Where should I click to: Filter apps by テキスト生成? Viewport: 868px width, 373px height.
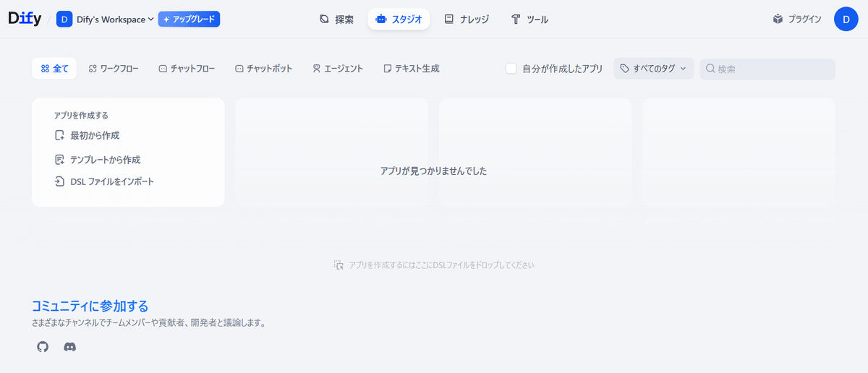[x=411, y=69]
